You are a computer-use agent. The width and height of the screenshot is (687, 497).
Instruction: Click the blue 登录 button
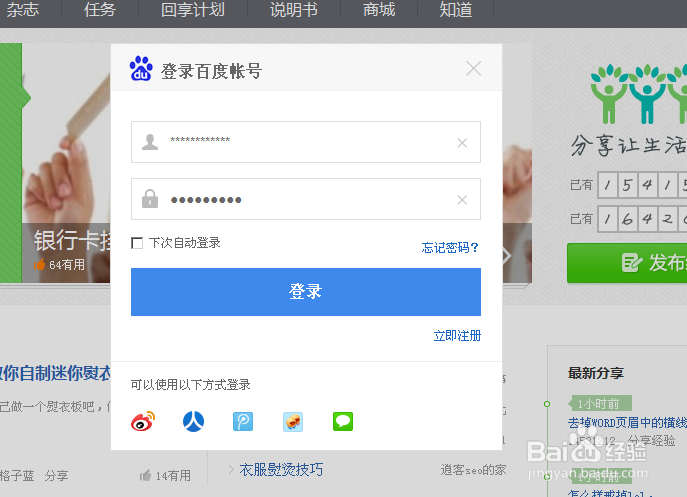tap(306, 292)
